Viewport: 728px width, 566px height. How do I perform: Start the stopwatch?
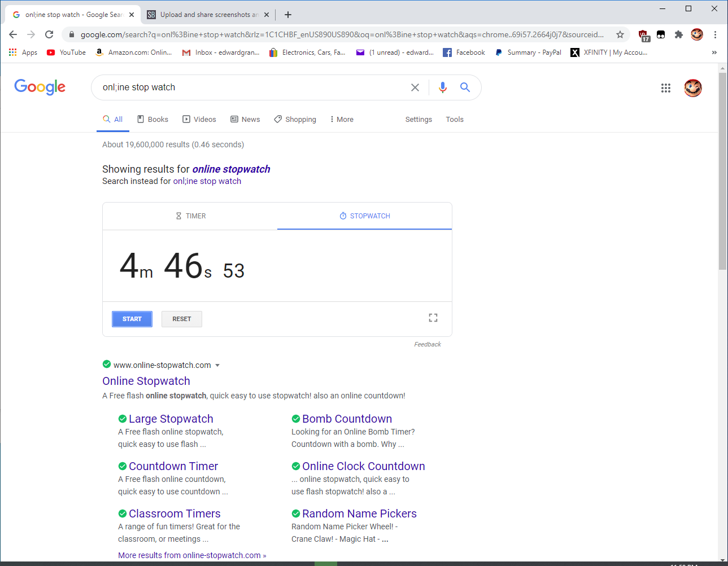pos(132,319)
